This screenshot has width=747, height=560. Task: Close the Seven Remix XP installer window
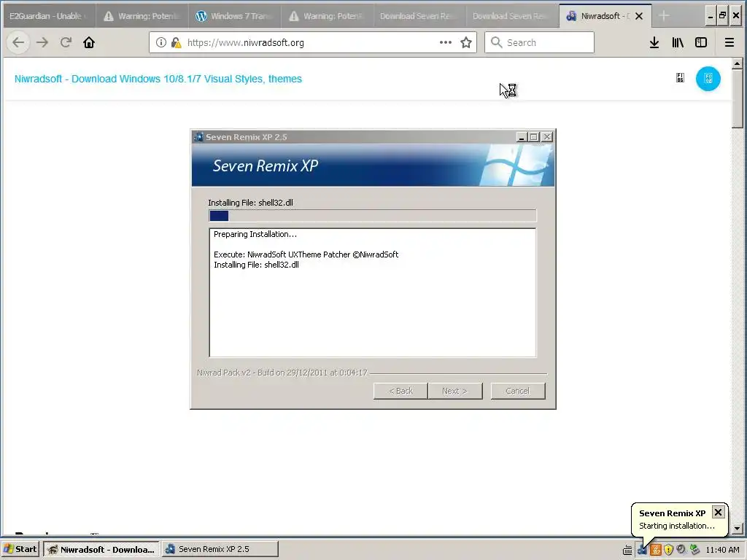[547, 137]
